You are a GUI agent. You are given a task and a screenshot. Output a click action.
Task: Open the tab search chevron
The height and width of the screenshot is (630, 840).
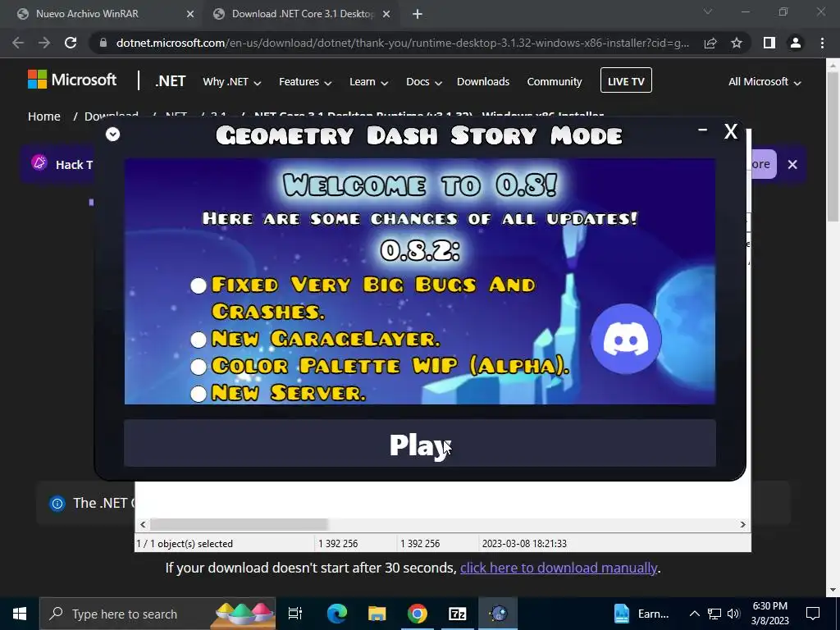pos(708,11)
